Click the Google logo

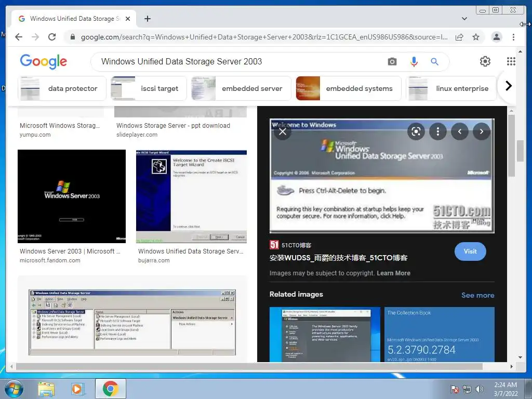click(x=44, y=61)
